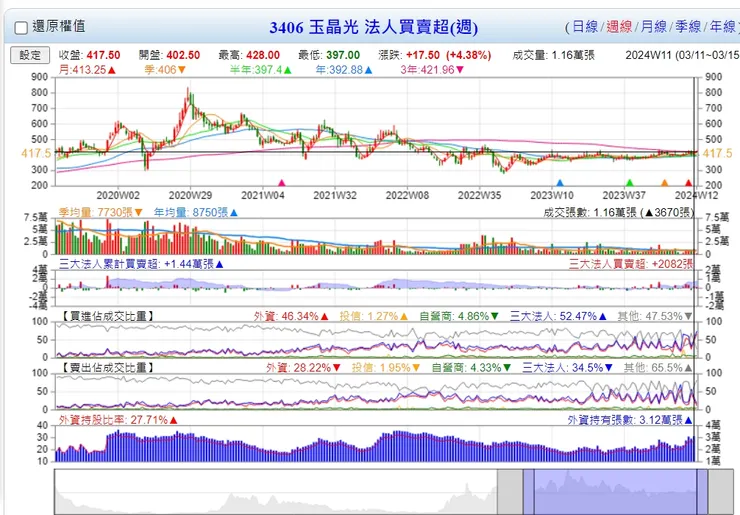Image resolution: width=740 pixels, height=515 pixels.
Task: Click the 2024W11 (03/11~03/15) date label
Action: tap(682, 55)
